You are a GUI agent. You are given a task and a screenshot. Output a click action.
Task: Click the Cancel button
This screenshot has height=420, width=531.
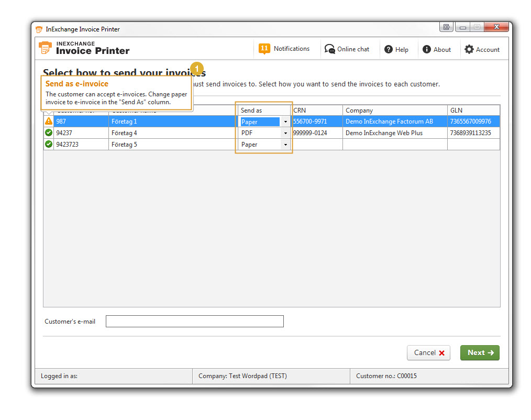coord(428,352)
